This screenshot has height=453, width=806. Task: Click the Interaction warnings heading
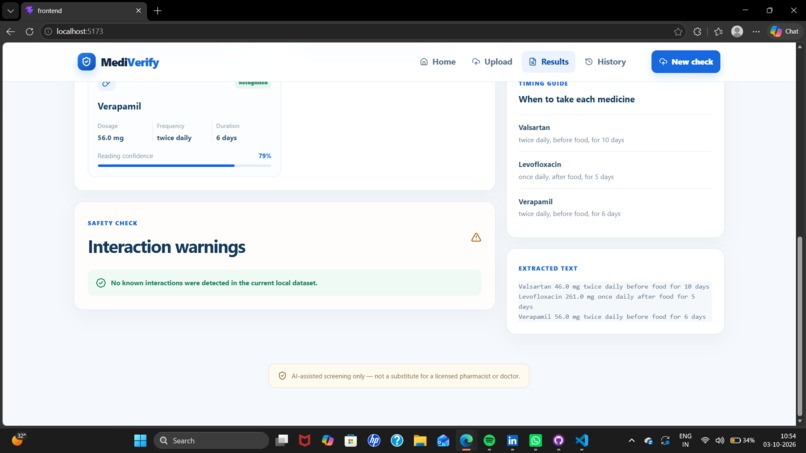[167, 247]
